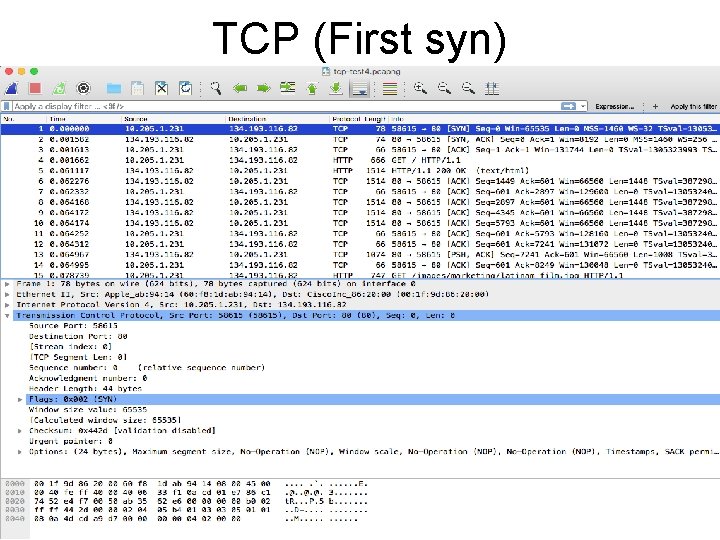
Task: Select packet 4, GET / HTTP/1.1
Action: 360,160
